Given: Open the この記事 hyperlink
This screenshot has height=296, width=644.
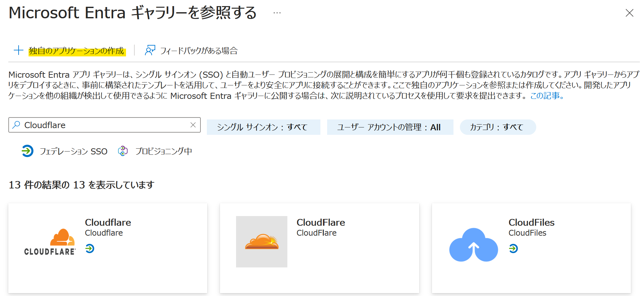Looking at the screenshot, I should click(x=547, y=96).
